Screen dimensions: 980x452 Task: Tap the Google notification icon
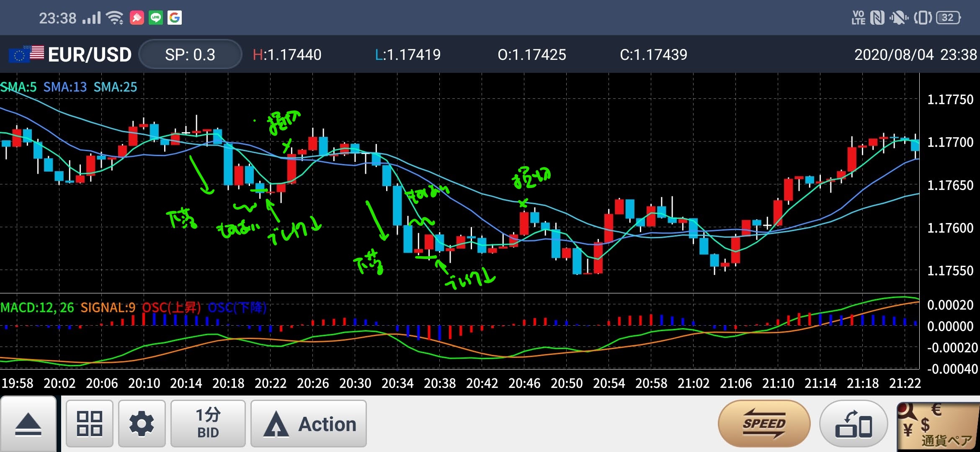pyautogui.click(x=175, y=18)
